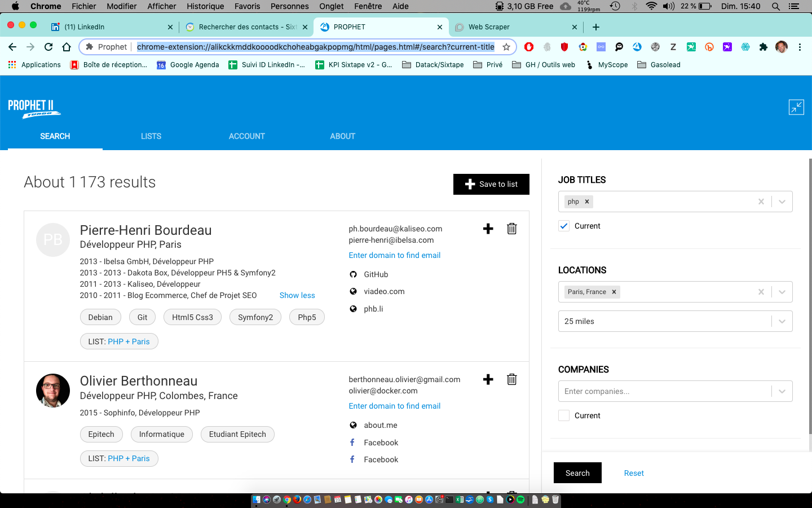Remove the Paris, France location tag
This screenshot has height=508, width=812.
(614, 292)
